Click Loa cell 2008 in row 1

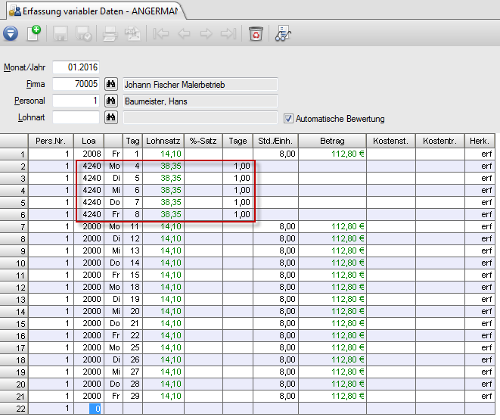coord(89,154)
